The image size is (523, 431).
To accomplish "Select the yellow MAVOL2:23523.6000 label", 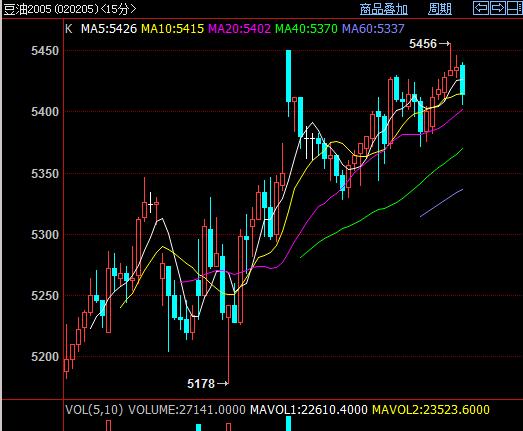I will click(431, 410).
